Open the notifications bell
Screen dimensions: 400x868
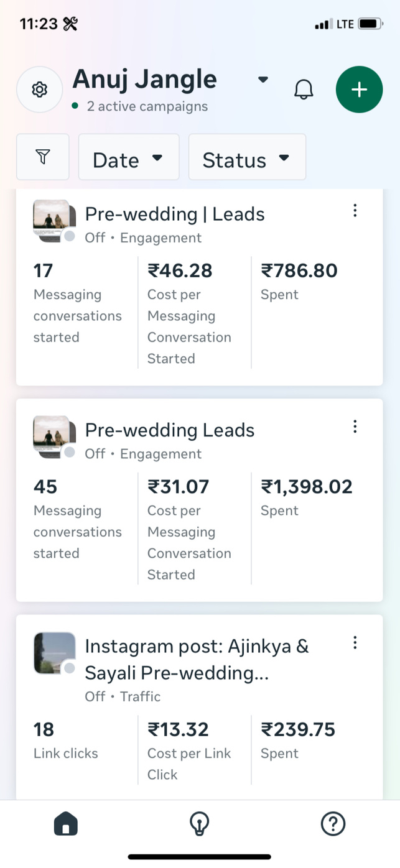tap(304, 90)
